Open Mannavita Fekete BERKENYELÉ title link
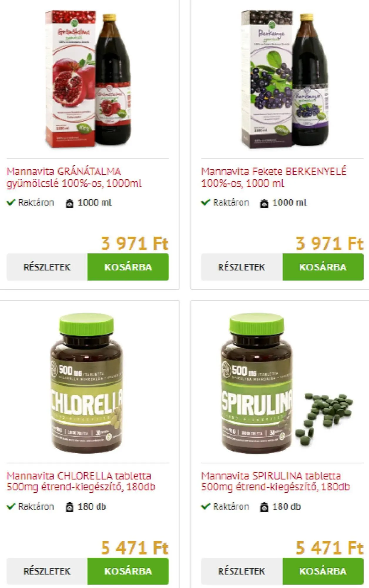 click(274, 177)
